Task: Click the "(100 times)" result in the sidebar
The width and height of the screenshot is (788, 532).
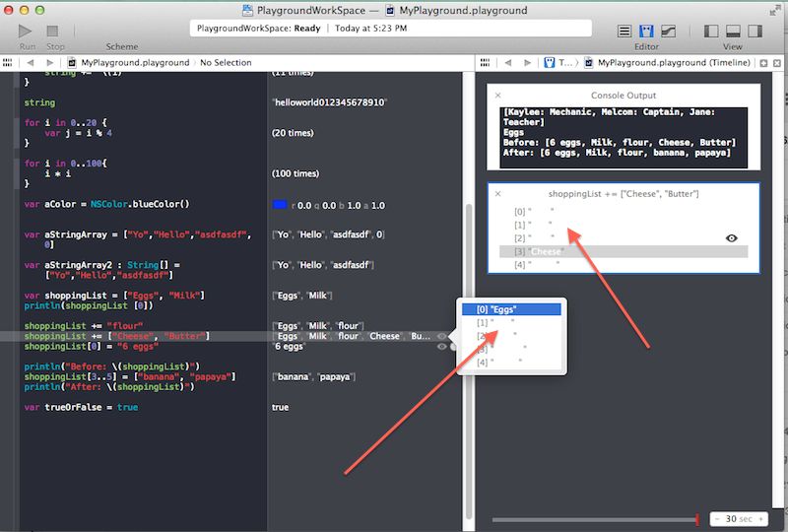Action: (295, 173)
